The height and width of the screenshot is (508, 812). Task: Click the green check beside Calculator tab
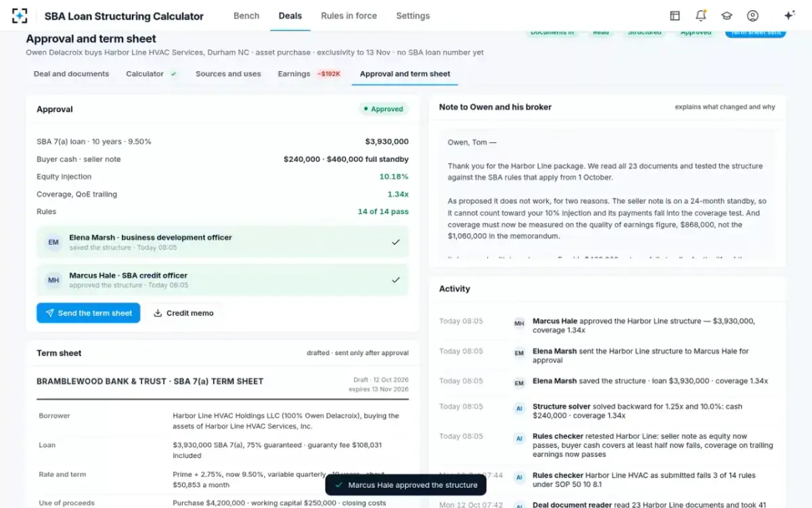tap(174, 74)
